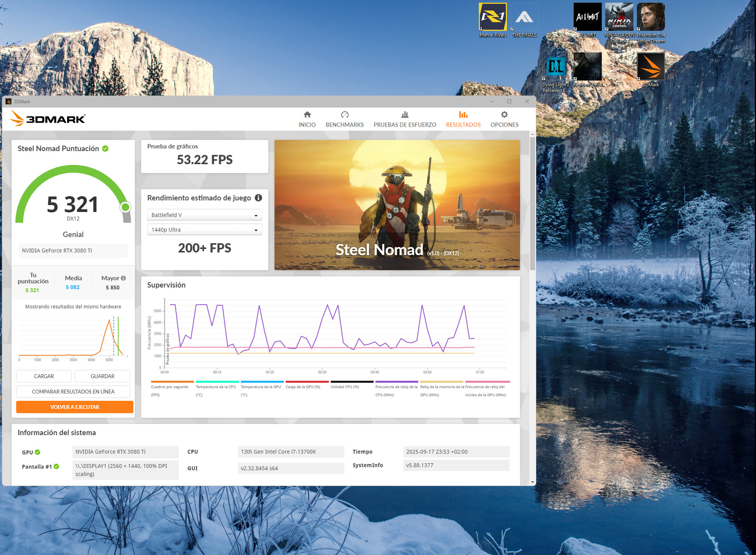Screen dimensions: 756x555
Task: Click the scrollbar up arrow in 3DMark
Action: tap(532, 134)
